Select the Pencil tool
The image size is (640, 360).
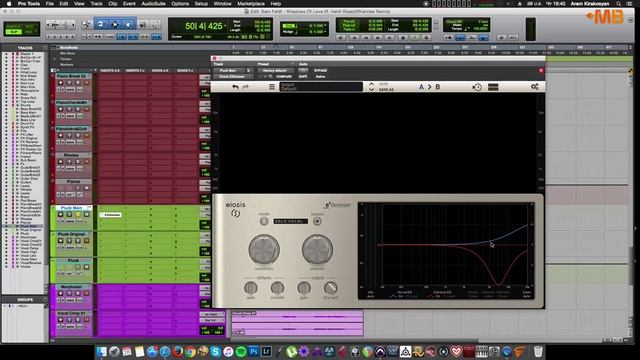point(156,25)
